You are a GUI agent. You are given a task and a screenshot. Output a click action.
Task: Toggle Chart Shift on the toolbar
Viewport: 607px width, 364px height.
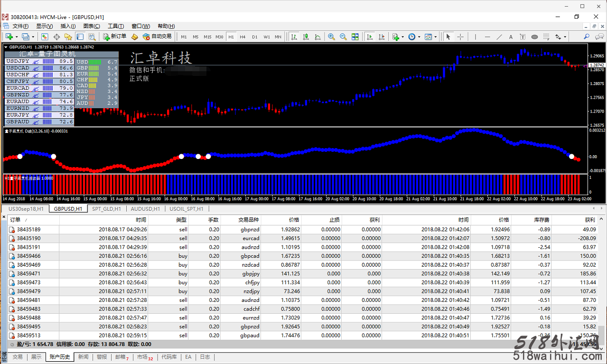pos(381,37)
